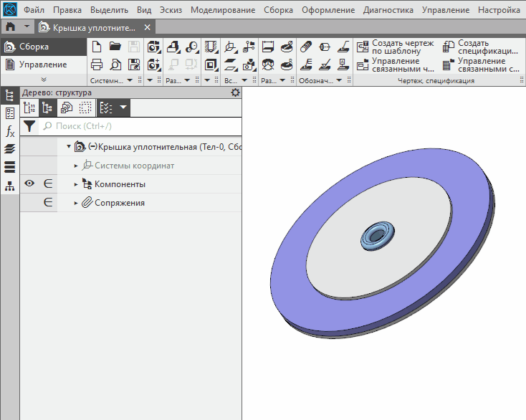Image resolution: width=526 pixels, height=420 pixels.
Task: Select the Управление toolbar set button
Action: [42, 65]
